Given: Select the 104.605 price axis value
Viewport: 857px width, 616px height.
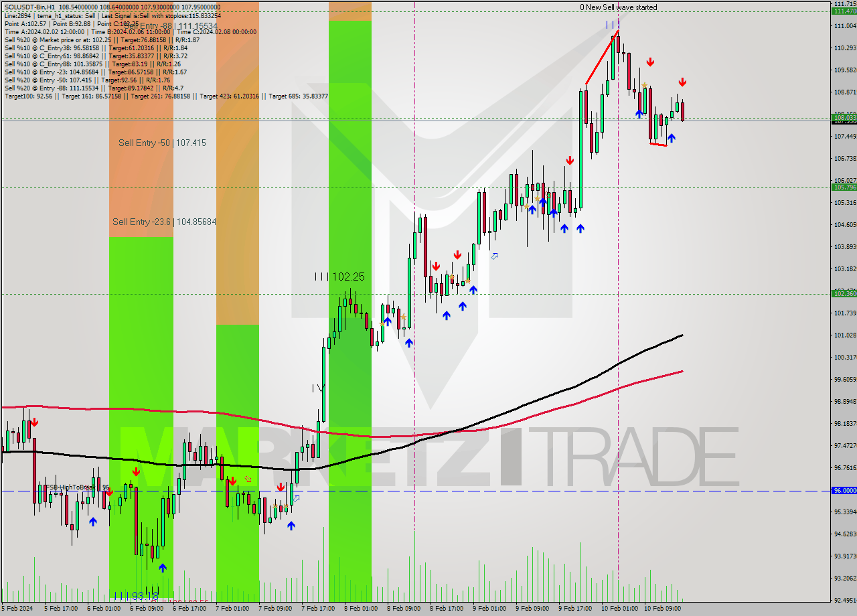Looking at the screenshot, I should click(844, 224).
